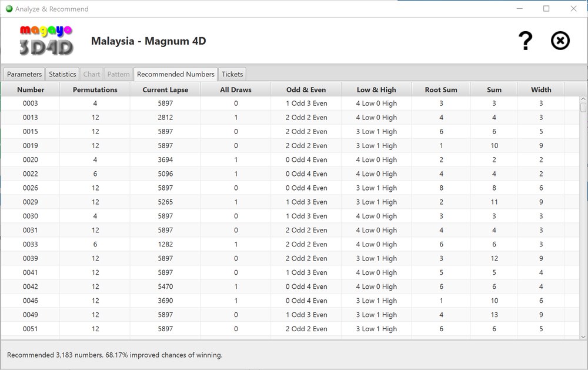Open the Tickets tab
Image resolution: width=588 pixels, height=370 pixels.
[232, 74]
